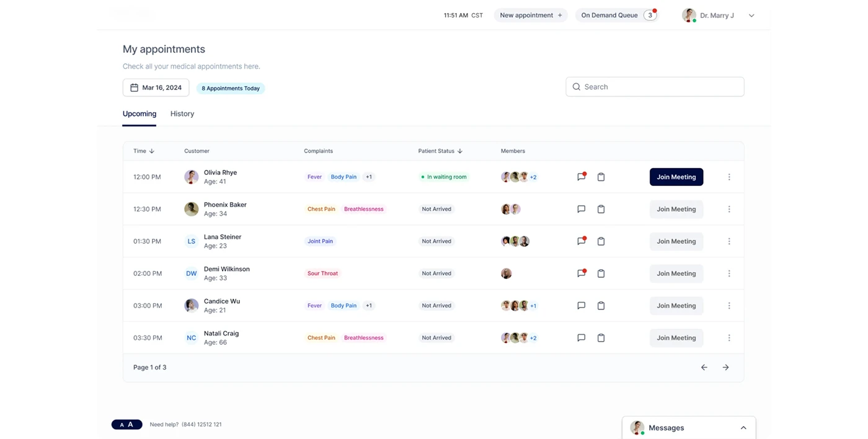Viewport: 868px width, 439px height.
Task: Open more options for Candice Wu row
Action: click(x=729, y=306)
